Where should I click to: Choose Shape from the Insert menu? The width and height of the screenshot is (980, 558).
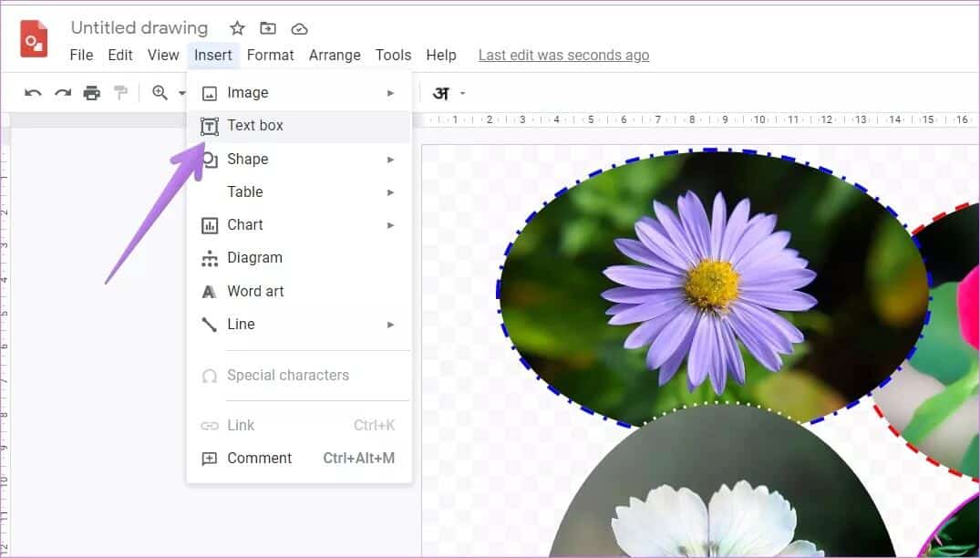tap(299, 160)
